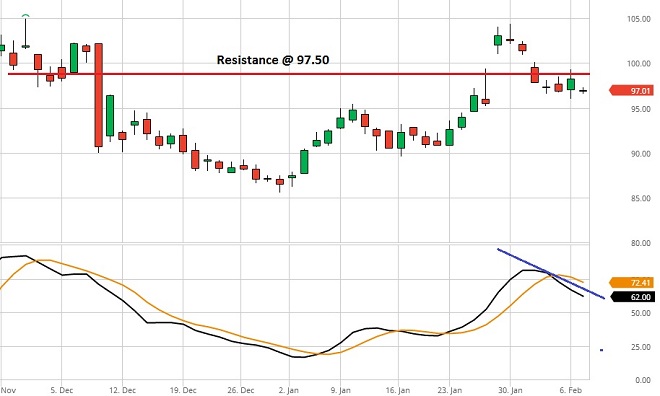Click the 85.00 price axis label

click(x=640, y=199)
